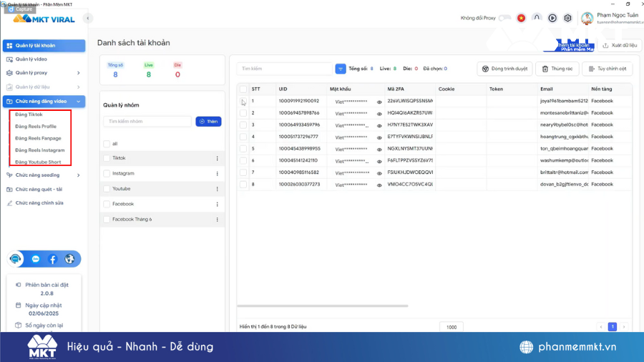Open options menu for Instagram group

pos(218,174)
